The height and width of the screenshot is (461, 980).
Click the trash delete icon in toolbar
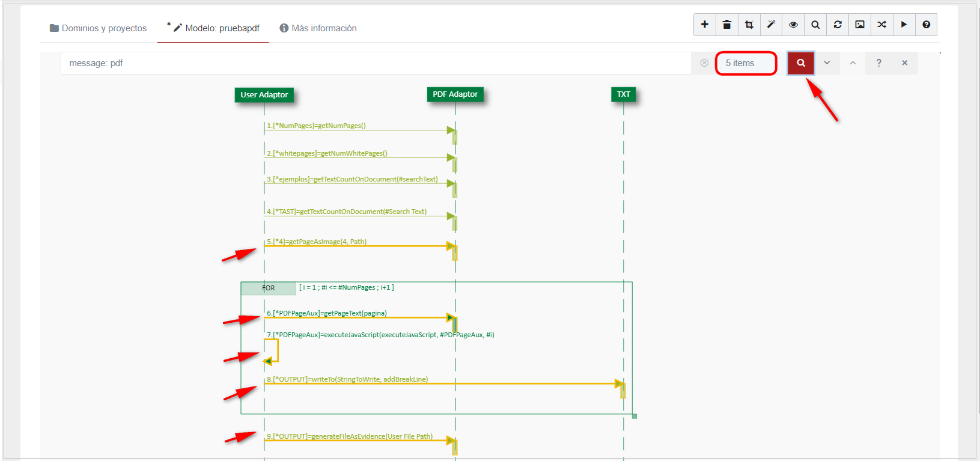726,25
